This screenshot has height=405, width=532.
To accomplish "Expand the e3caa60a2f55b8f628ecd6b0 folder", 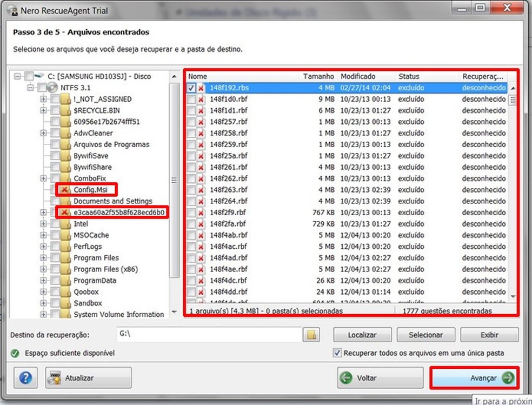I will [43, 213].
